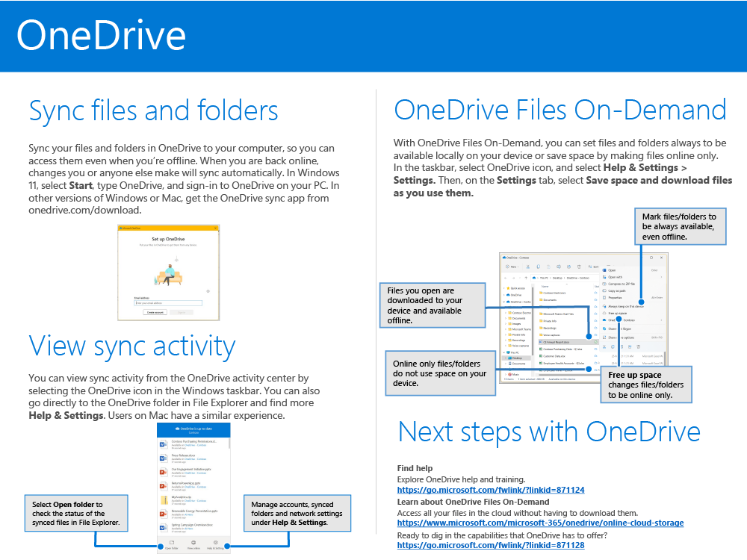The image size is (747, 560).
Task: Click the Open folder icon in the activity center
Action: coord(172,542)
